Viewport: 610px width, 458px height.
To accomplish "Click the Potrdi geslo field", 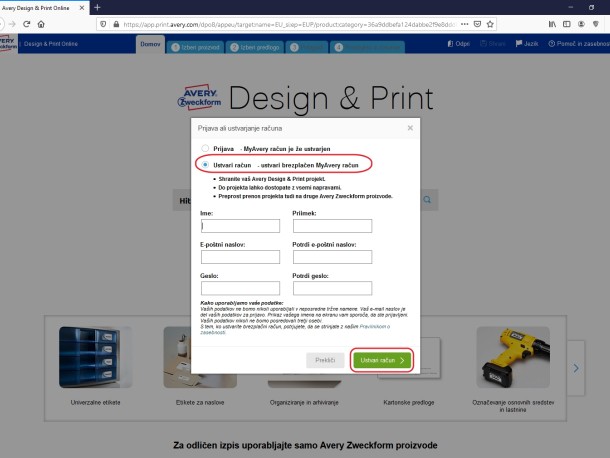I will tap(332, 288).
